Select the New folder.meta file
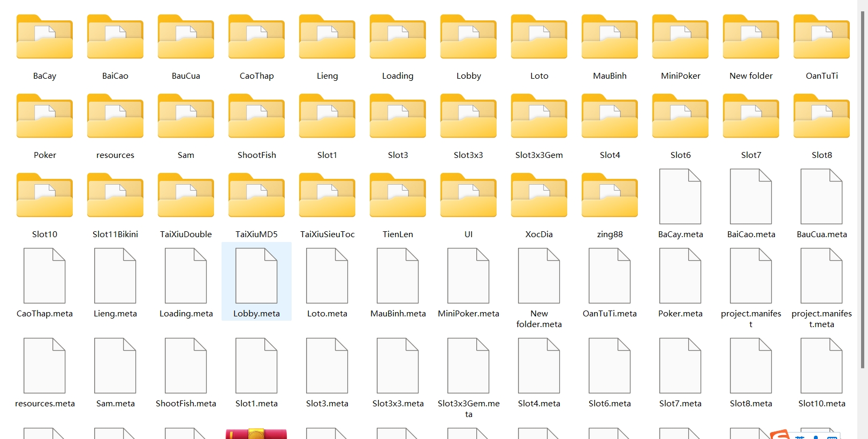The image size is (868, 439). point(539,277)
